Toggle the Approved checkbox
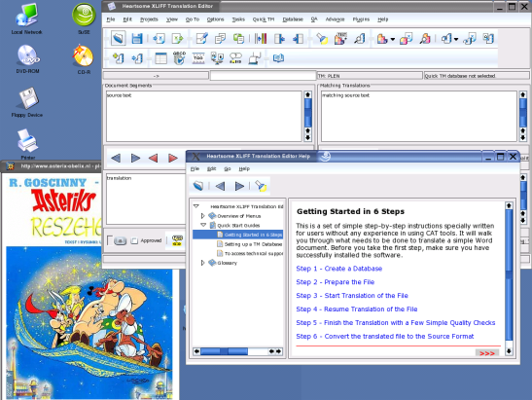This screenshot has height=400, width=532. coord(134,240)
